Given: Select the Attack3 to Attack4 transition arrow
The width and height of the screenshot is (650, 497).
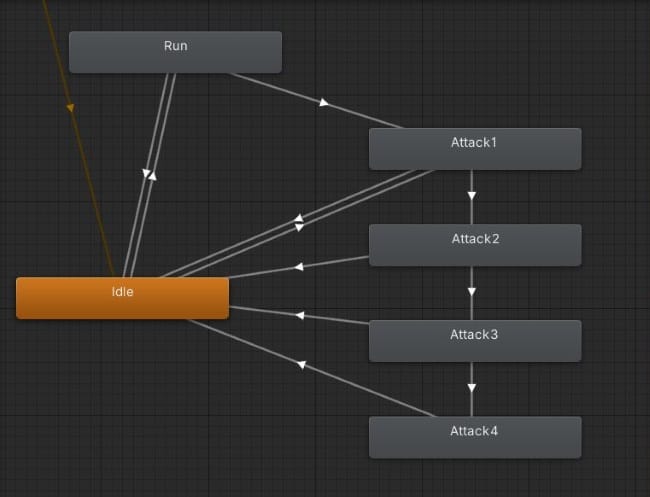Looking at the screenshot, I should coord(471,388).
